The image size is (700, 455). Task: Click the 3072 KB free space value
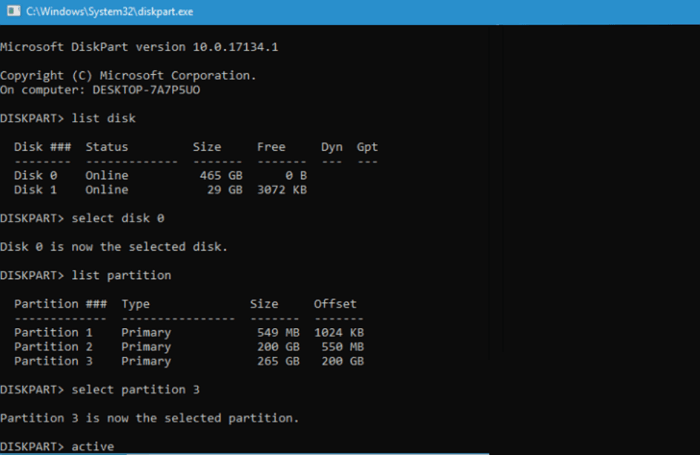pyautogui.click(x=282, y=189)
